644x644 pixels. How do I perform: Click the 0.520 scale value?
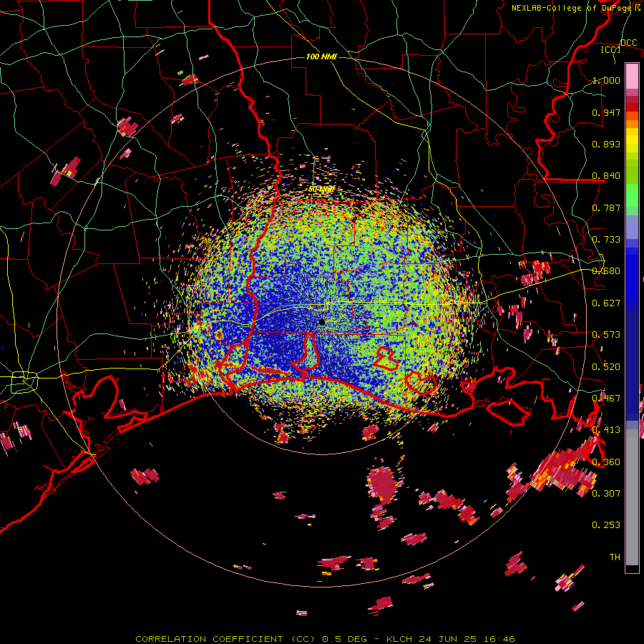click(x=606, y=367)
